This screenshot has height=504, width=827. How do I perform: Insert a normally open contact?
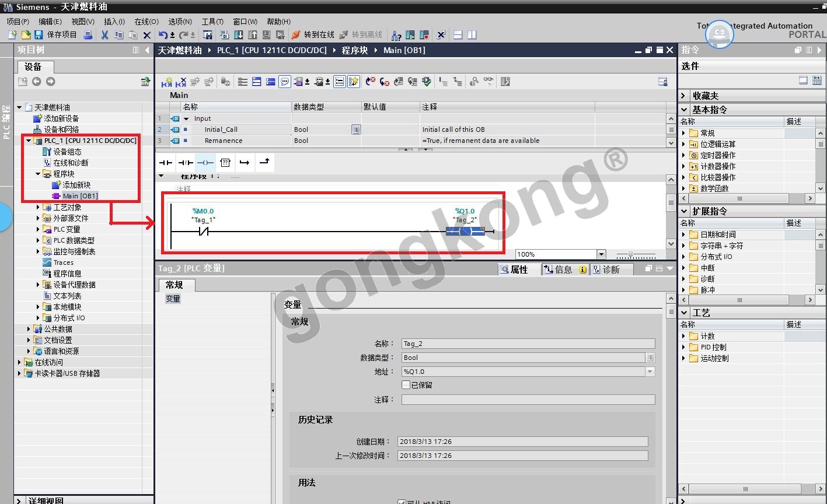tap(166, 162)
